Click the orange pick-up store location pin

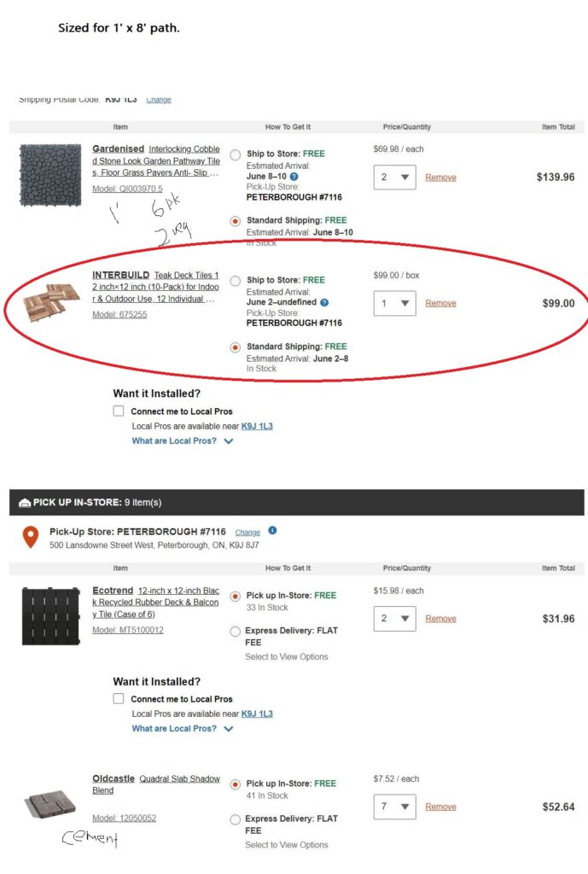[31, 537]
